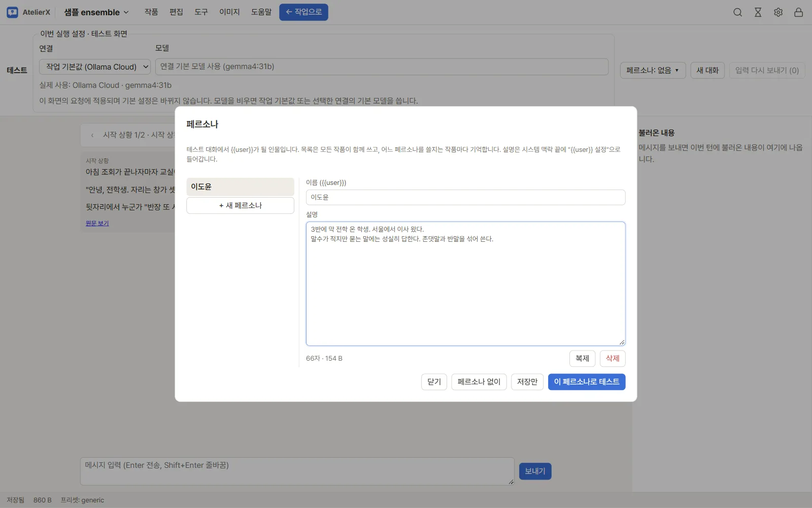Click the 복제 button
The image size is (812, 508).
point(582,358)
